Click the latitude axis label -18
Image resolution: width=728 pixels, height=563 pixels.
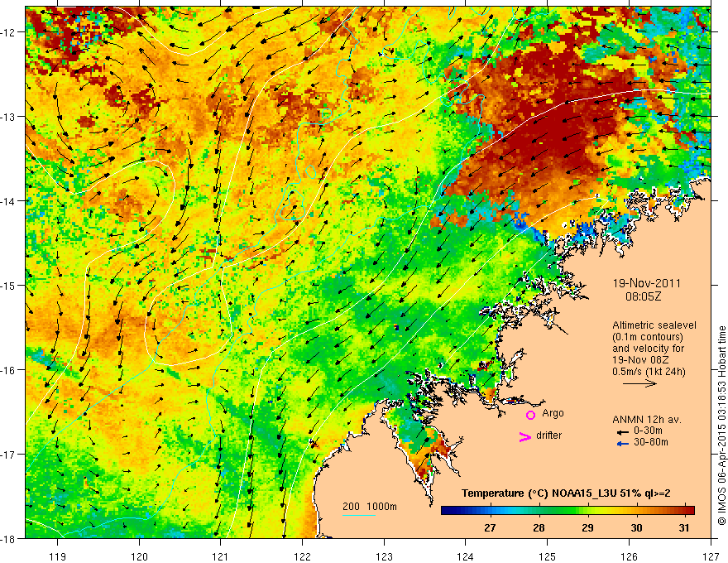(x=9, y=538)
